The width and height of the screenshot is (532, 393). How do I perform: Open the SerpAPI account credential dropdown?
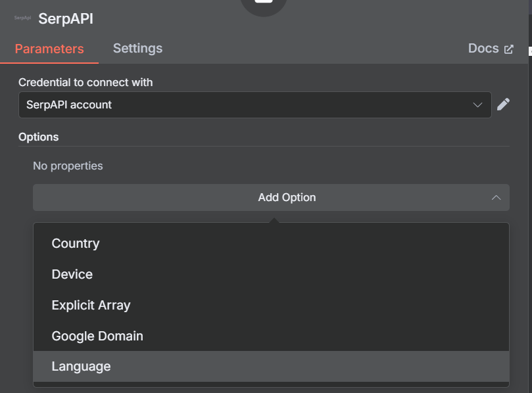(x=254, y=104)
